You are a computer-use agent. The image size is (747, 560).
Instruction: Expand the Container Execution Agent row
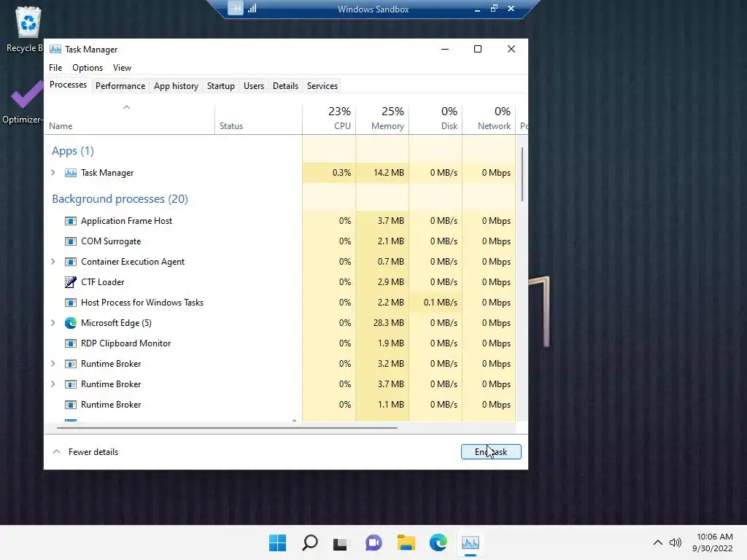click(x=53, y=262)
